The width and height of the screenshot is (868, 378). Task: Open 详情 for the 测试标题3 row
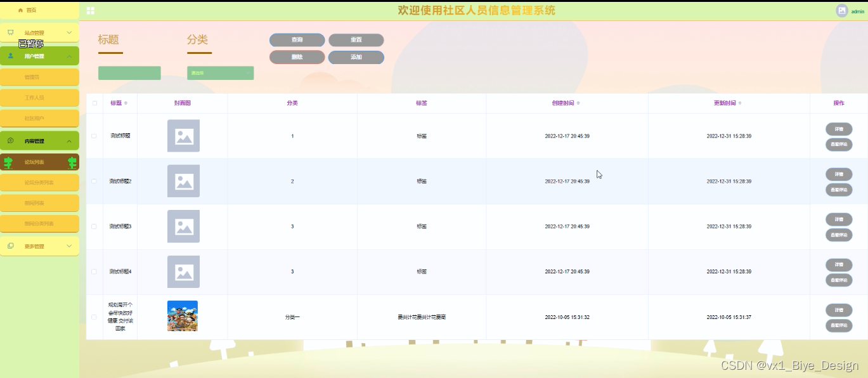tap(839, 219)
